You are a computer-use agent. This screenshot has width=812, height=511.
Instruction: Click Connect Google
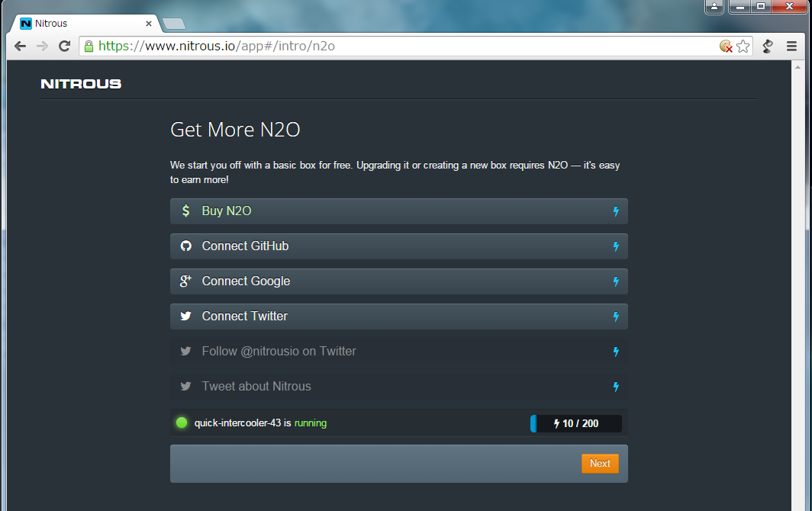point(398,281)
